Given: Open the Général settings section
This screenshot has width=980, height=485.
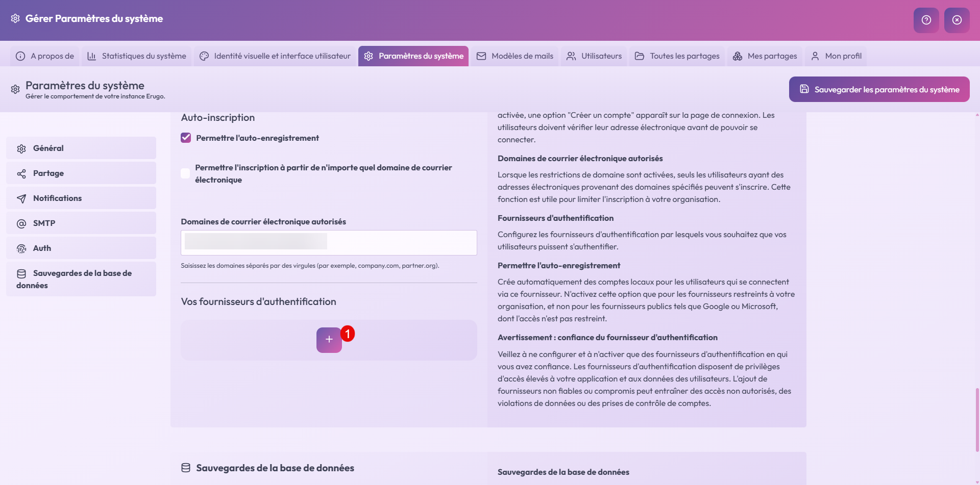Looking at the screenshot, I should pos(81,148).
